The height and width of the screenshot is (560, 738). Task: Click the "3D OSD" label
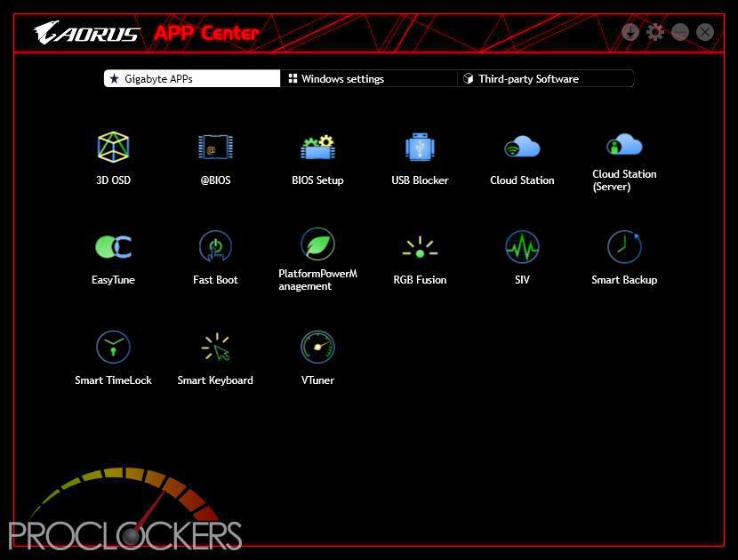[114, 180]
